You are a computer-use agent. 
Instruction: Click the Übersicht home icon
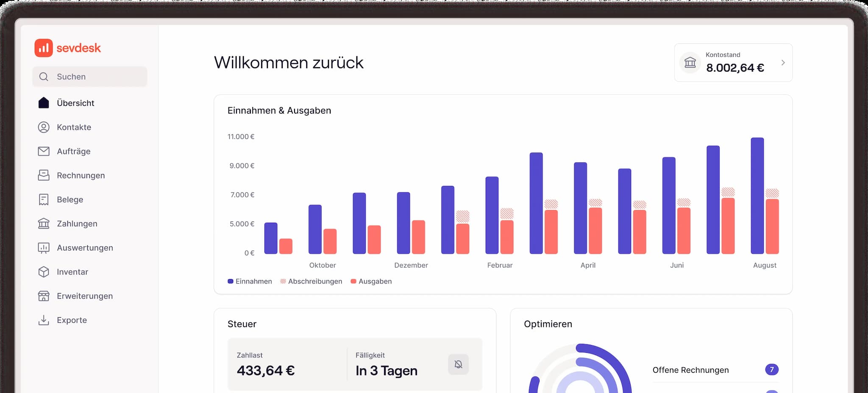(44, 103)
